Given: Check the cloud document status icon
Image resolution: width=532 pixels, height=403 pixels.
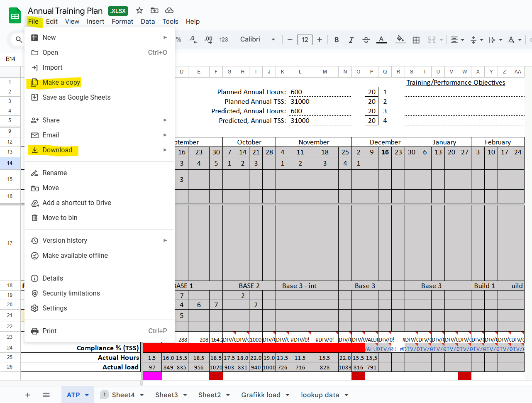Looking at the screenshot, I should [169, 10].
